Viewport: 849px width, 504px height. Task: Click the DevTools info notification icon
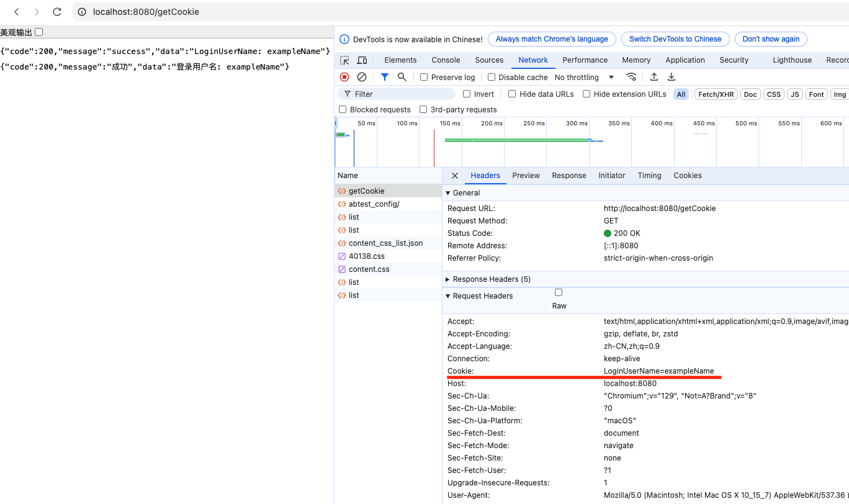(344, 39)
